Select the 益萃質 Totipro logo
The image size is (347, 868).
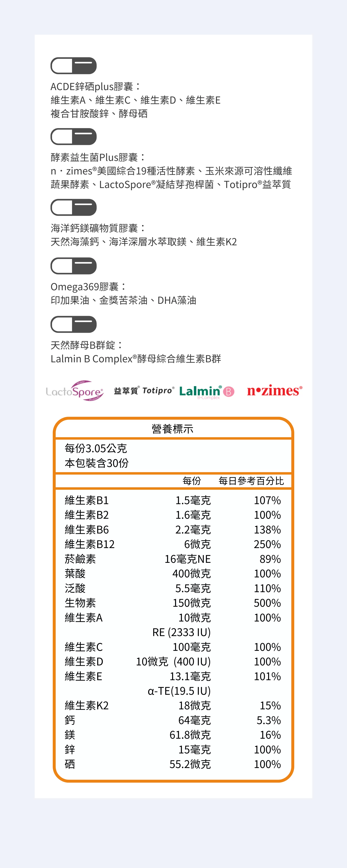pos(144,391)
